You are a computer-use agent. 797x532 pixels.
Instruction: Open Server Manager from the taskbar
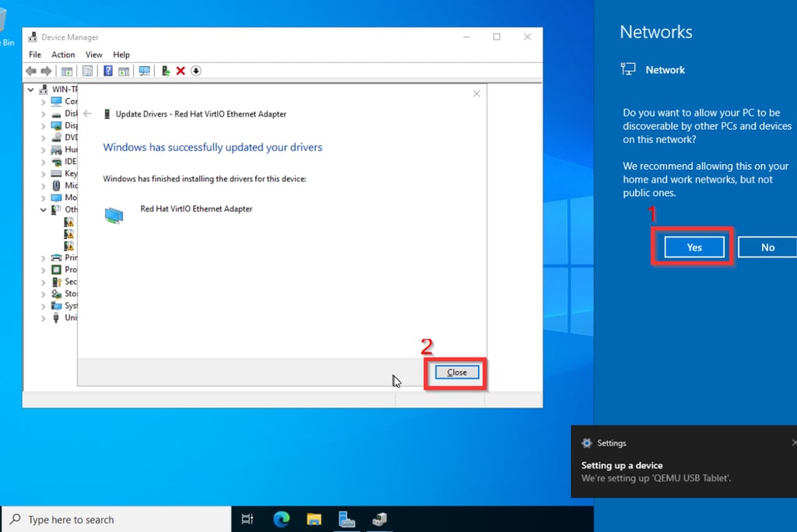click(x=346, y=520)
